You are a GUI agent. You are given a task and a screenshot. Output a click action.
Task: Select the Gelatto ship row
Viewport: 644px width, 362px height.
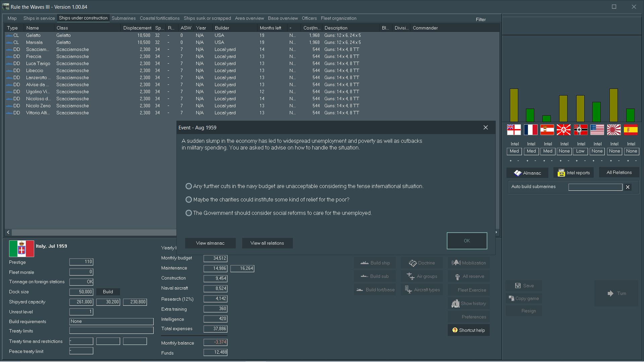pos(252,35)
